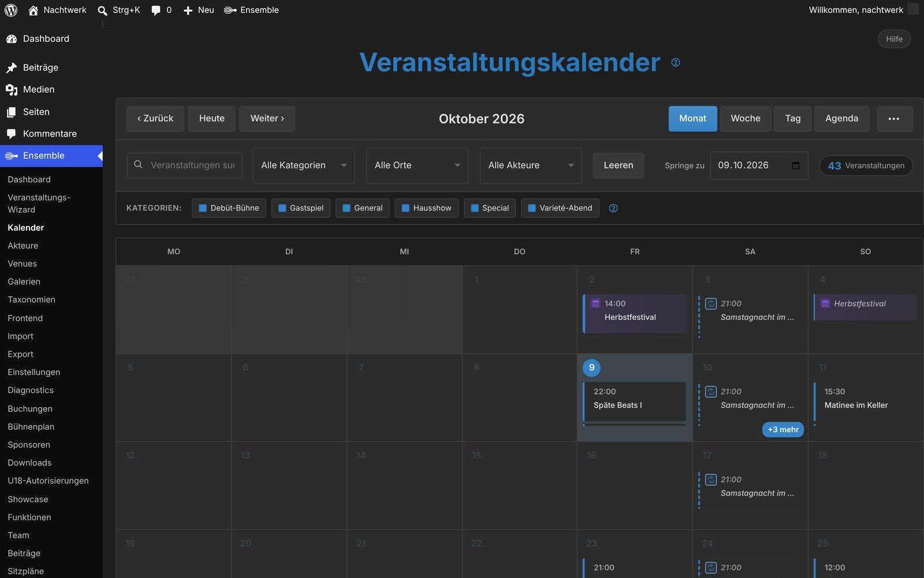Switch to Tag view
Image resolution: width=924 pixels, height=578 pixels.
(x=793, y=118)
